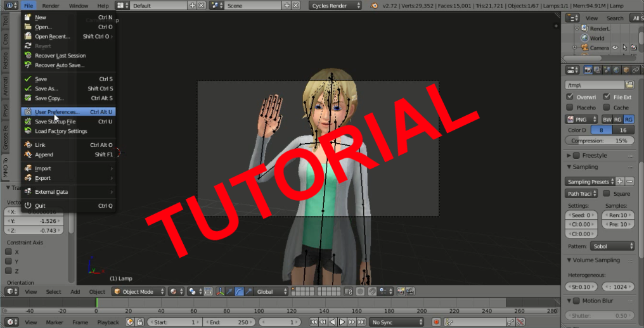
Task: Enable the Freestyle checkbox
Action: coord(576,155)
